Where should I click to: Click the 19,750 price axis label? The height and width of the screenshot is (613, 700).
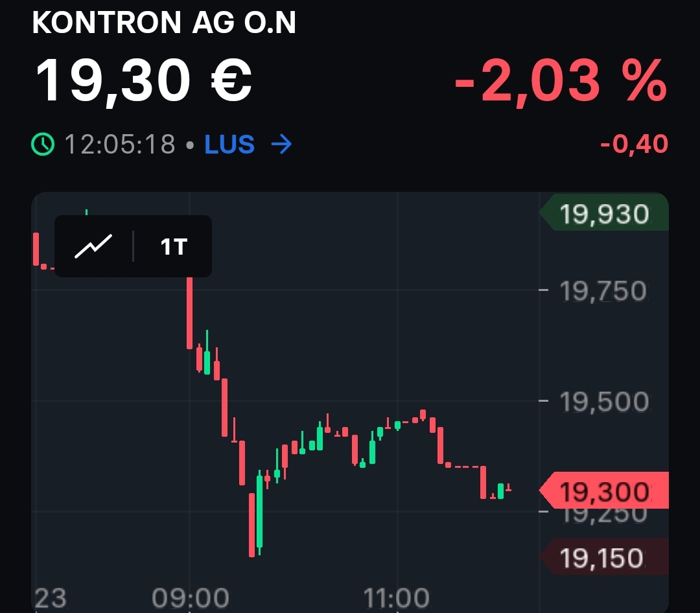point(603,292)
